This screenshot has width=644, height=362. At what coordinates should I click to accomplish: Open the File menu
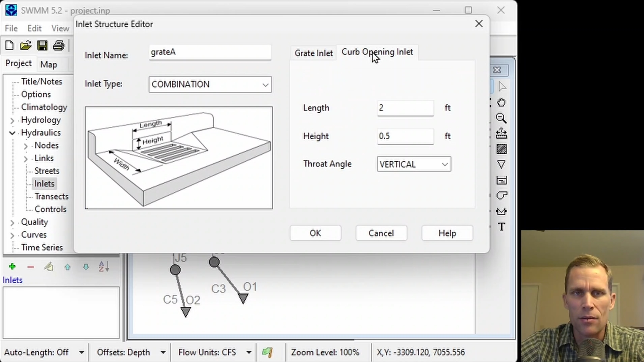[x=11, y=29]
